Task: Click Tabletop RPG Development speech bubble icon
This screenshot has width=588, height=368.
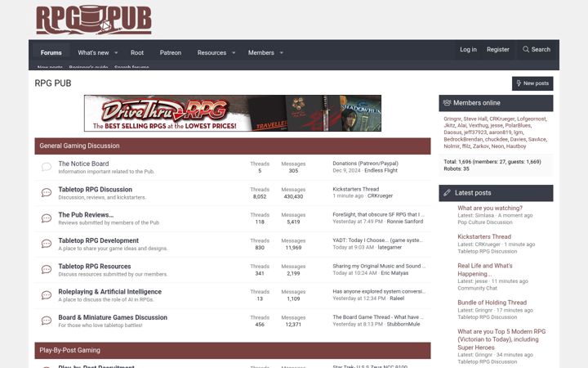Action: 47,244
